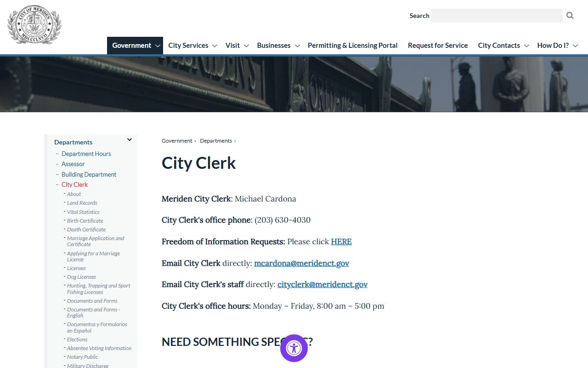This screenshot has height=368, width=588.
Task: Expand the City Contacts chevron
Action: [526, 46]
